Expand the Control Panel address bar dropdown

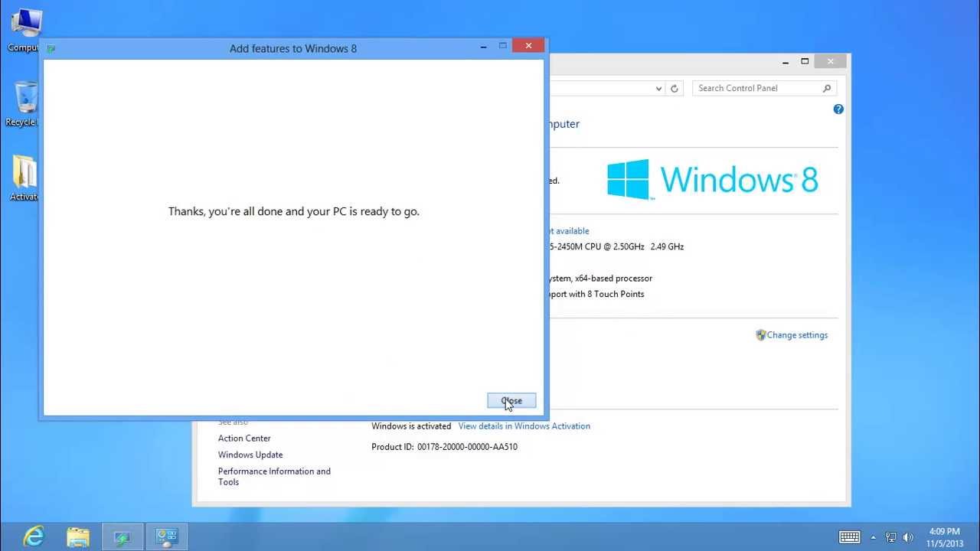658,88
